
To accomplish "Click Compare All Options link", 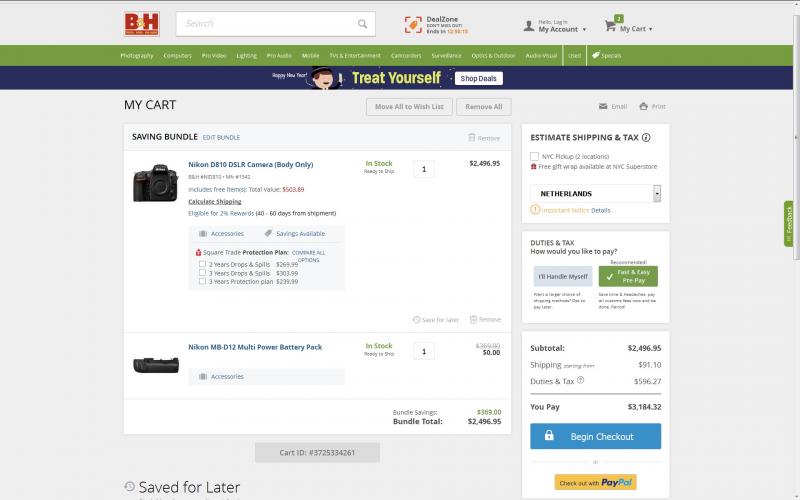I will [308, 256].
